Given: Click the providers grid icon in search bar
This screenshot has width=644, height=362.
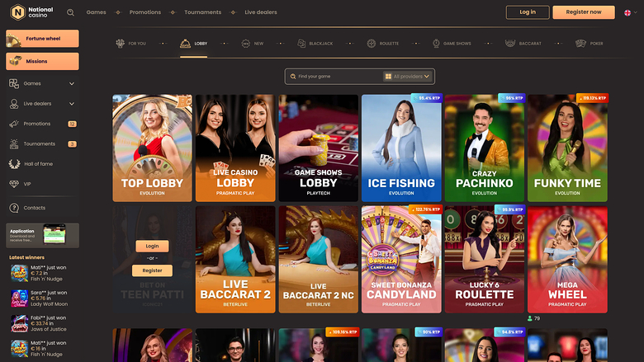Looking at the screenshot, I should coord(388,76).
